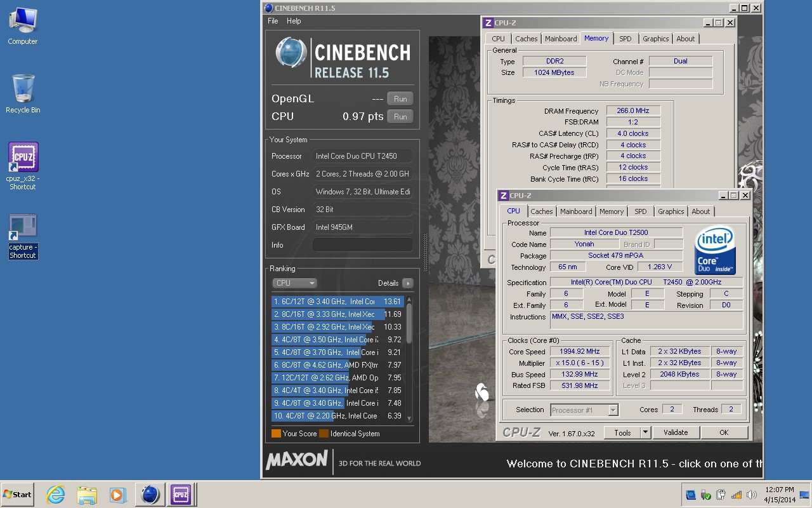
Task: Select Caches tab in back CPU-Z window
Action: pyautogui.click(x=527, y=39)
